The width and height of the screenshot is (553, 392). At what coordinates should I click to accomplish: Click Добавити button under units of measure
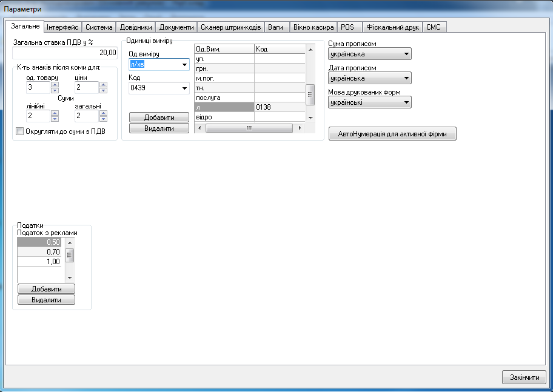[159, 118]
